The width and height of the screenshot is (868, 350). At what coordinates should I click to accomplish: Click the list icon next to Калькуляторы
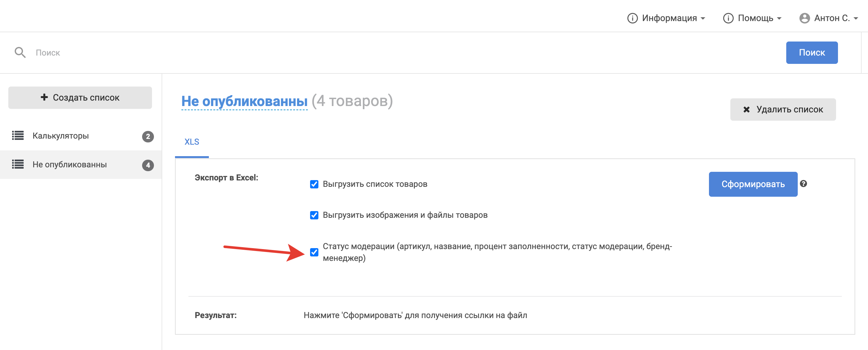pos(18,136)
